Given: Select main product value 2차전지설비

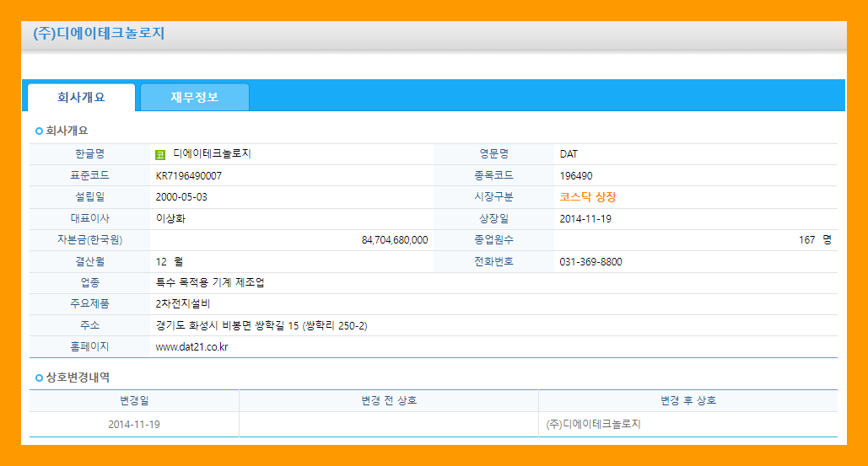Looking at the screenshot, I should [183, 304].
